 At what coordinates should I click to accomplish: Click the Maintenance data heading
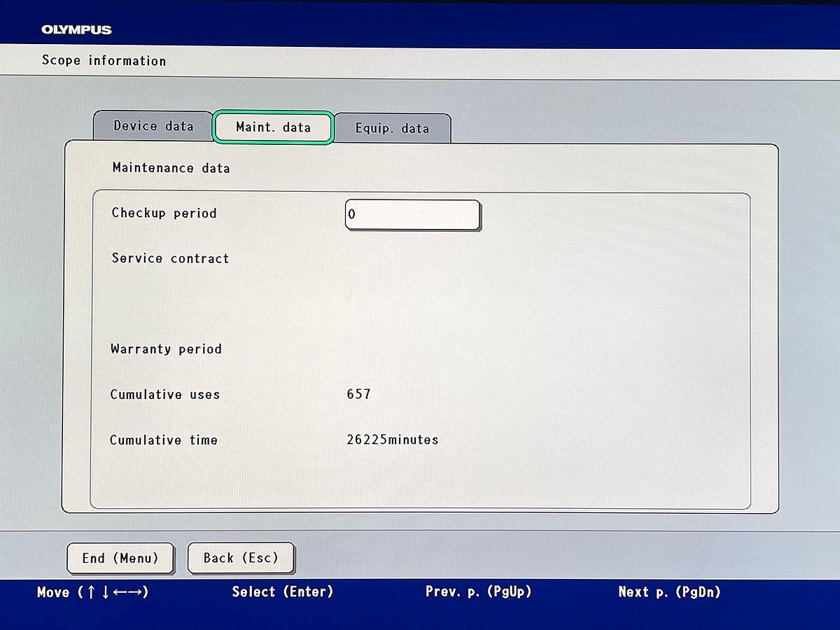[x=171, y=168]
